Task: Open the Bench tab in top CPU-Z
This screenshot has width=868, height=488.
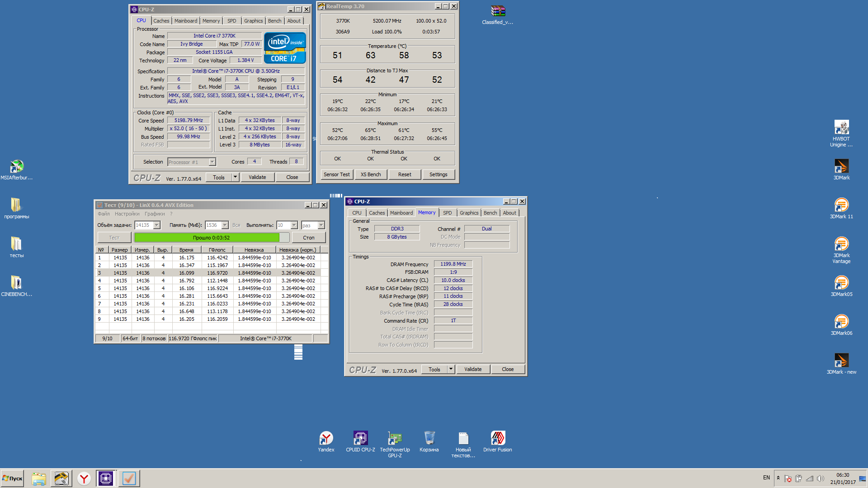Action: coord(274,21)
